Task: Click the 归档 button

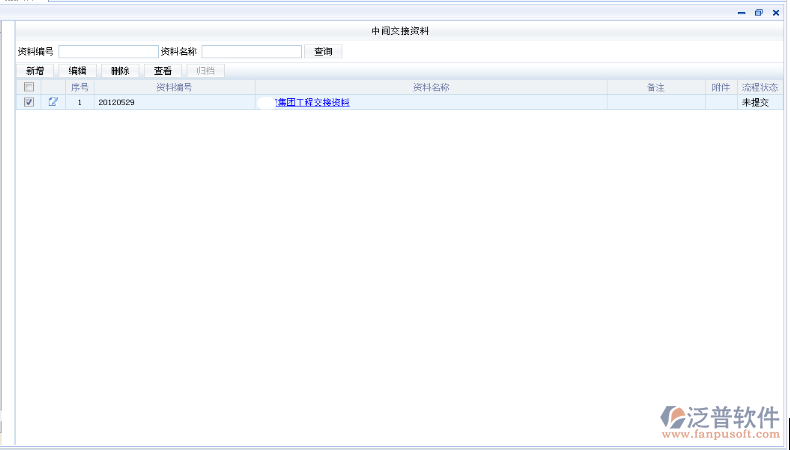Action: [205, 71]
